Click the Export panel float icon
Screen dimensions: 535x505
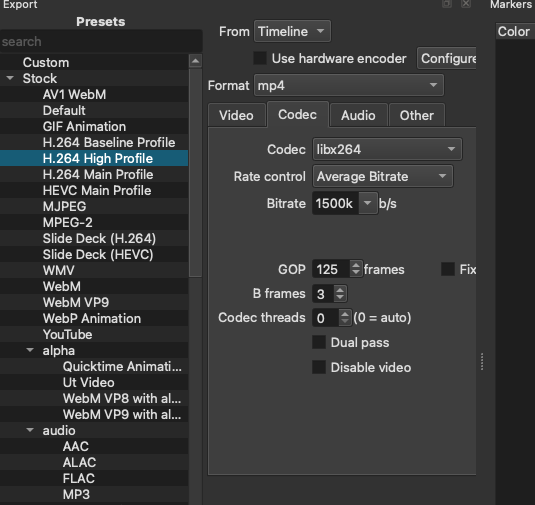point(447,4)
